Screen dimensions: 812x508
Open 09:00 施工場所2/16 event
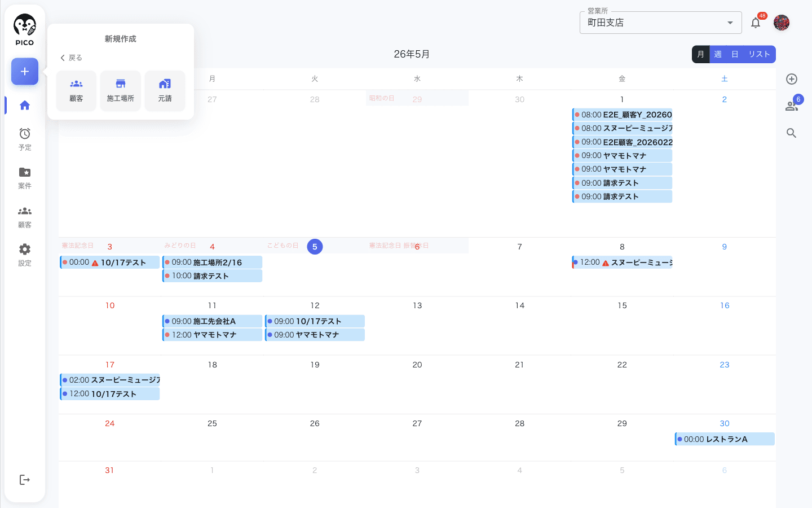coord(213,262)
